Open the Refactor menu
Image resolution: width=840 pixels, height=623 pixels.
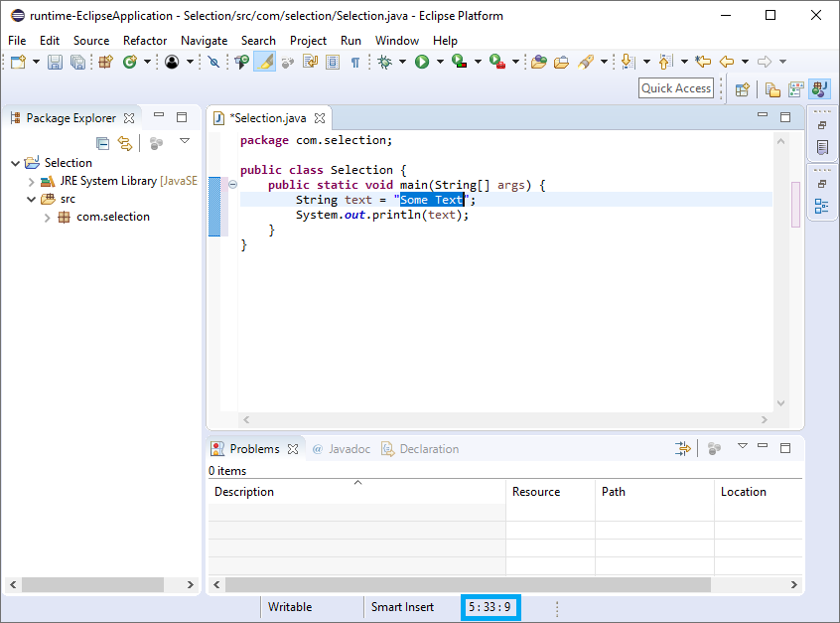tap(145, 41)
